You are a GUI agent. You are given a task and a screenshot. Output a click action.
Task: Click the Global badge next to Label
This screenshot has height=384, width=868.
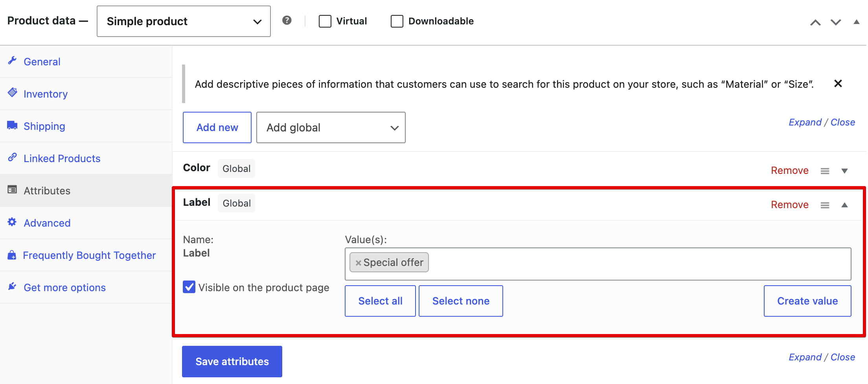[236, 203]
